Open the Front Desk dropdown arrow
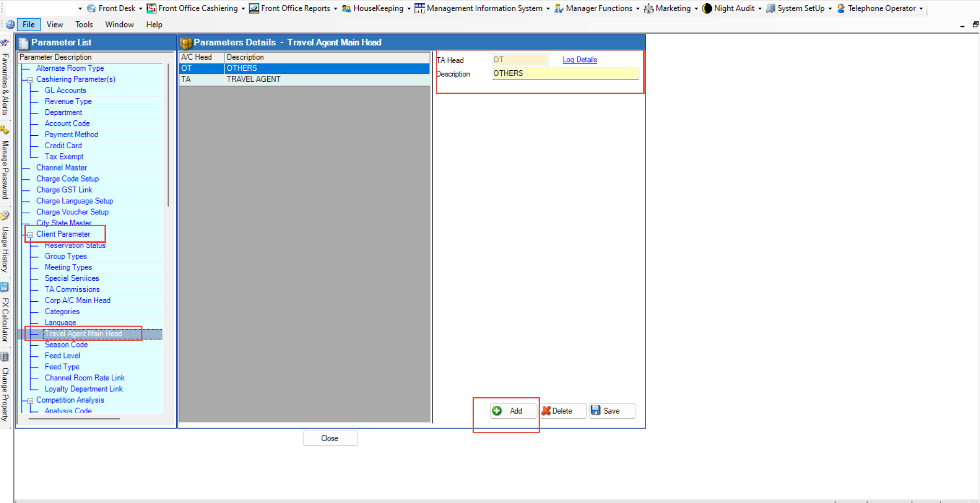 tap(140, 9)
